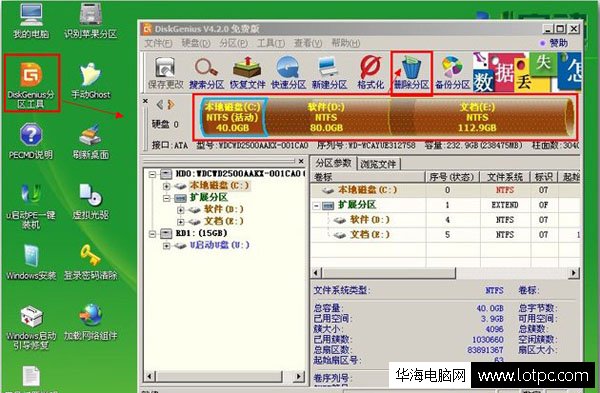The height and width of the screenshot is (393, 600).
Task: Open Windows启动引导修复 desktop icon
Action: pos(31,328)
